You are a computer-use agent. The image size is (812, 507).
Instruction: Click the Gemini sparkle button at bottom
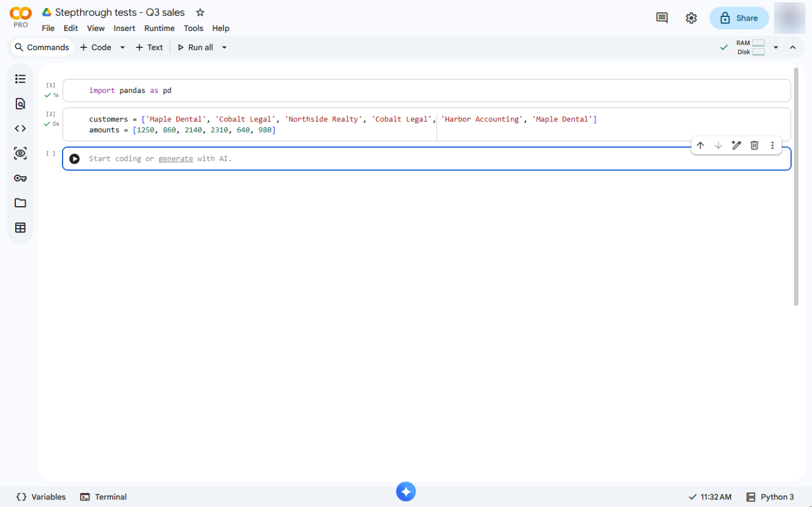coord(406,492)
